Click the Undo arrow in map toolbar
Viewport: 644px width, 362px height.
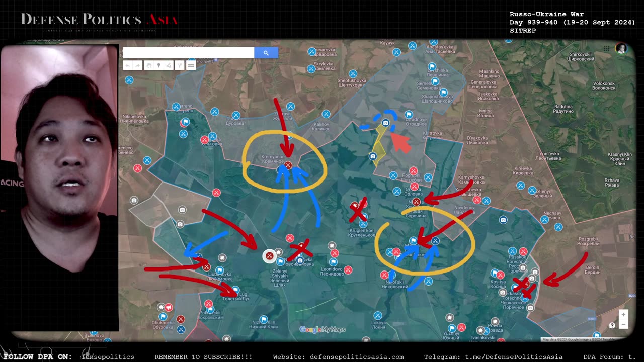coord(128,65)
